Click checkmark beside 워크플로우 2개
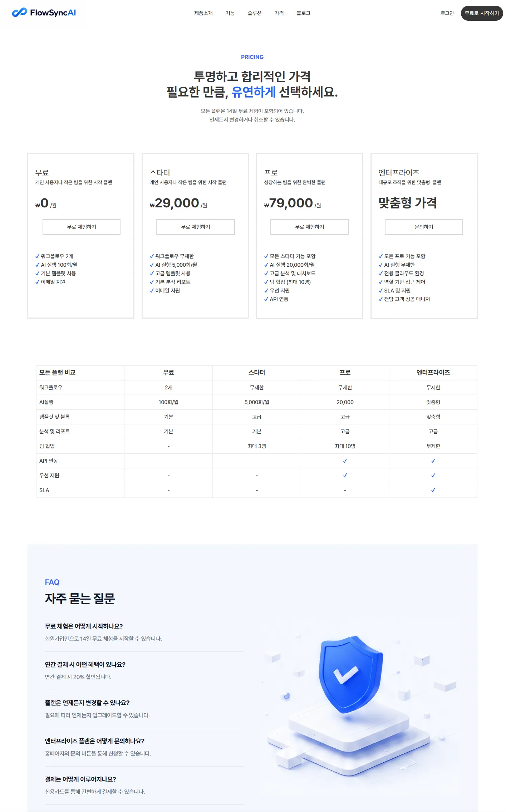 [37, 256]
